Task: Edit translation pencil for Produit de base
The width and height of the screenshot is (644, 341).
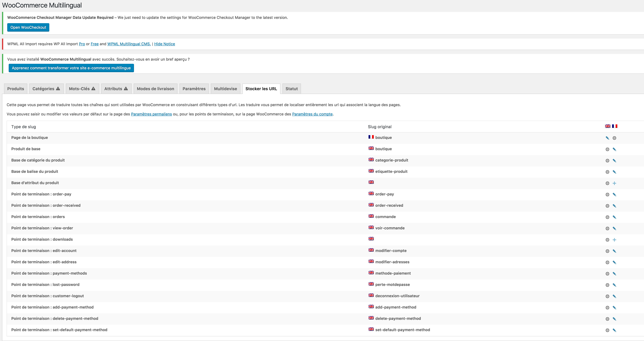Action: point(614,149)
